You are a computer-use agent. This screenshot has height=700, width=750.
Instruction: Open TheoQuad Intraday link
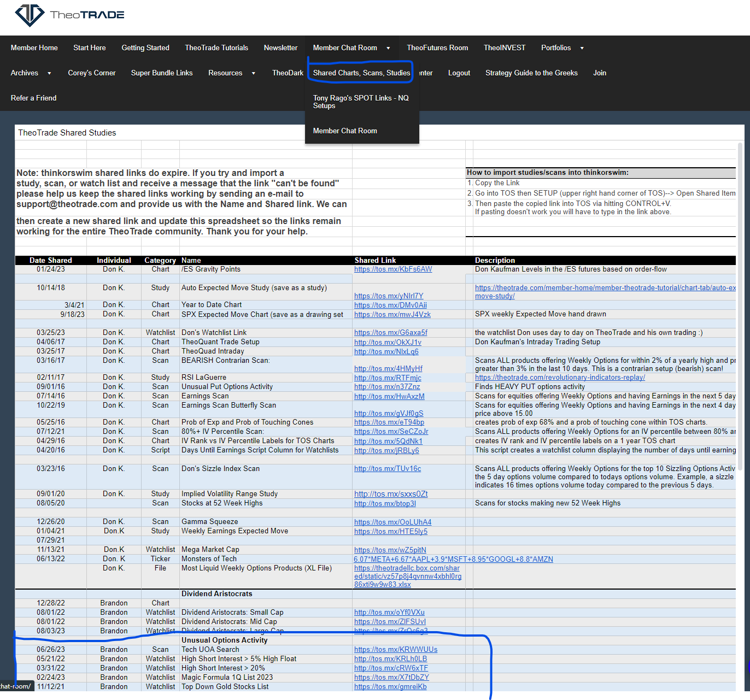(386, 352)
